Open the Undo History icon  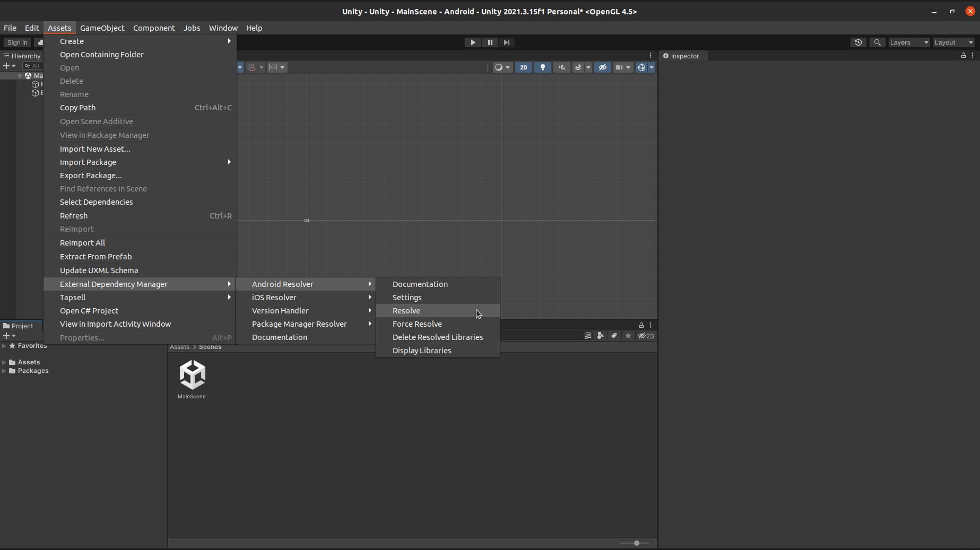coord(858,42)
